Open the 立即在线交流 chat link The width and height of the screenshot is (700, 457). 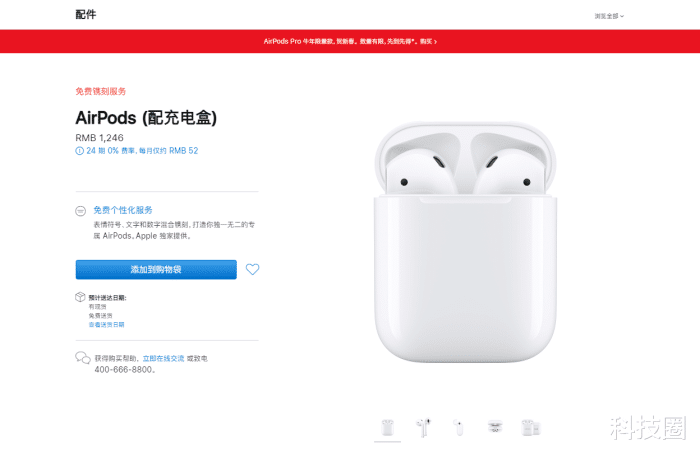163,358
